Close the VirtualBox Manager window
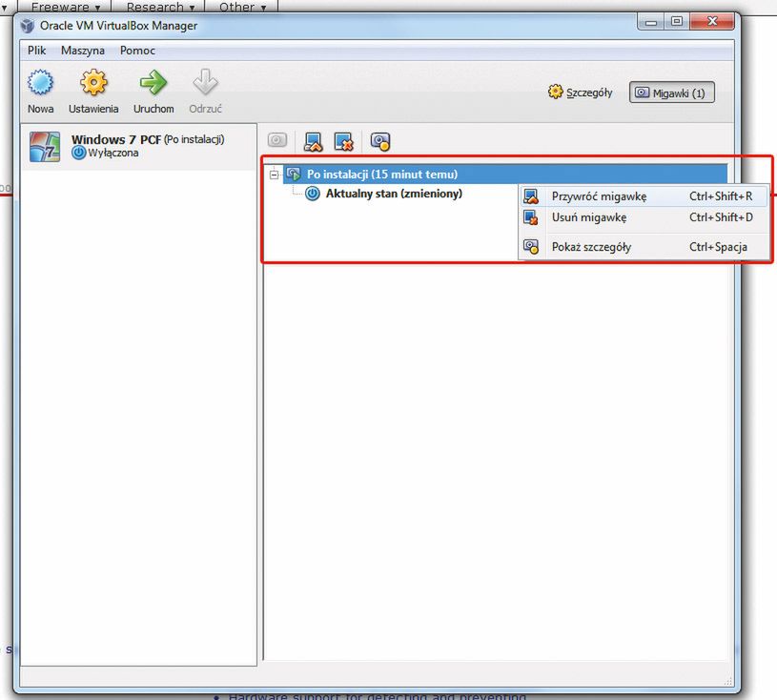The image size is (777, 700). (x=712, y=21)
